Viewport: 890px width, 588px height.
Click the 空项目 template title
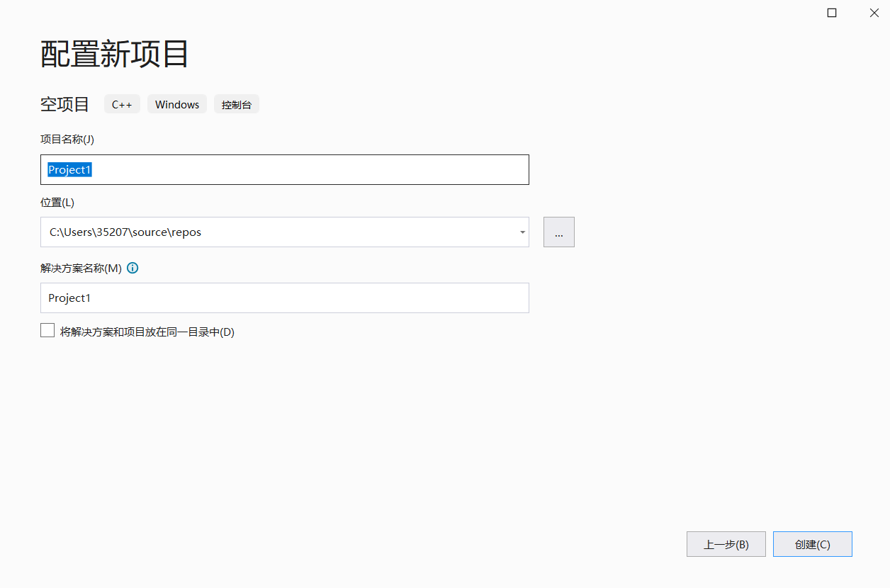point(65,104)
